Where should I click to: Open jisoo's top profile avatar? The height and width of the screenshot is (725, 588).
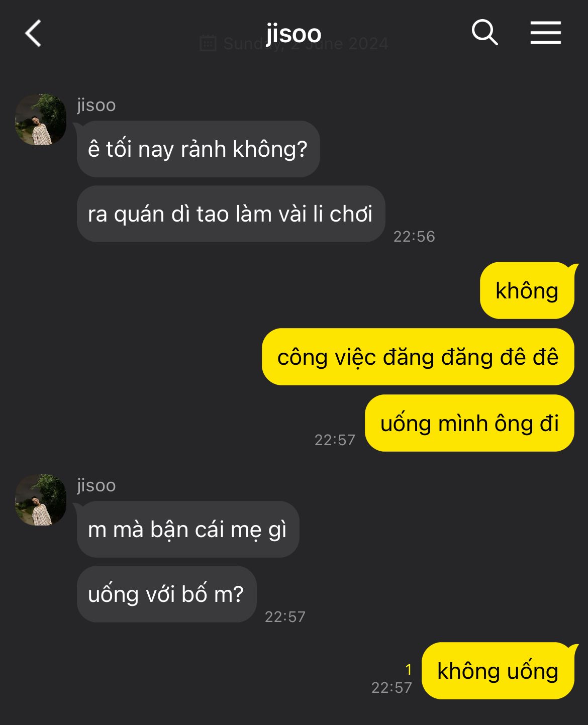(40, 120)
